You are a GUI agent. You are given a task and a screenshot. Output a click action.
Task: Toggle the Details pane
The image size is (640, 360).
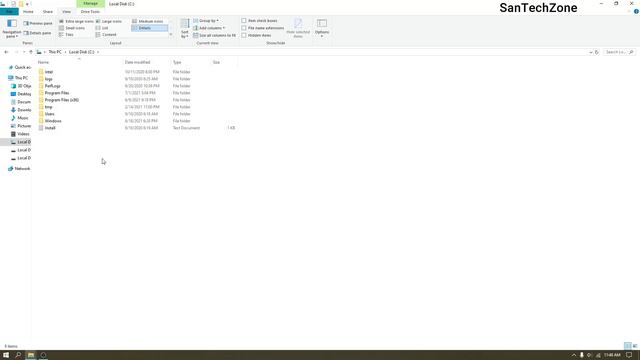(38, 33)
